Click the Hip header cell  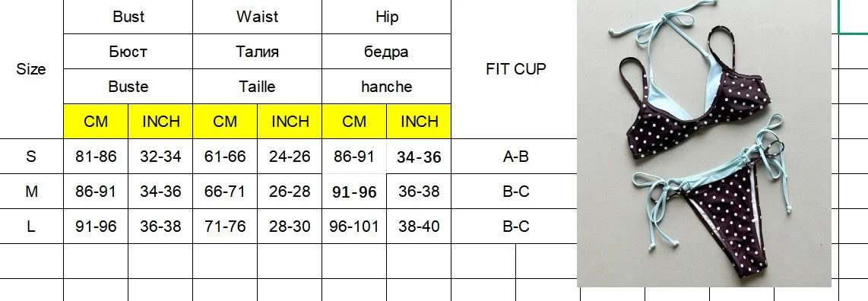tap(386, 17)
